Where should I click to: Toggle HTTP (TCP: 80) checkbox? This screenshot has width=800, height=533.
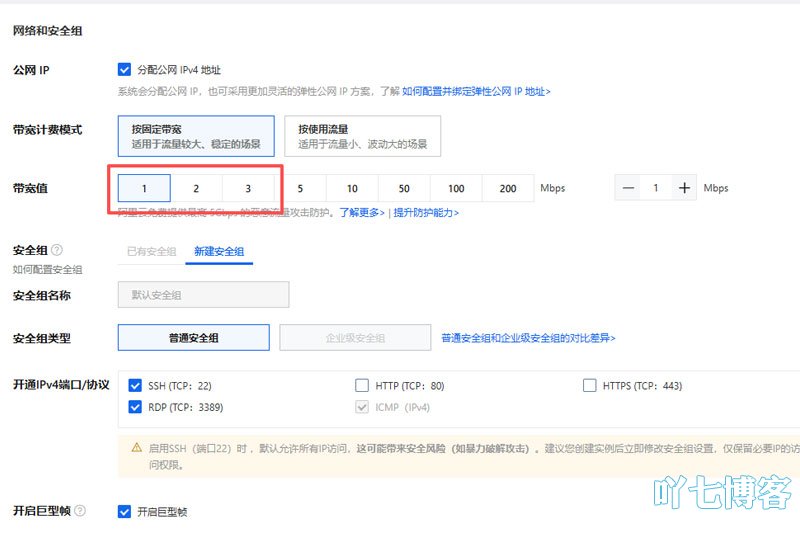pyautogui.click(x=362, y=385)
